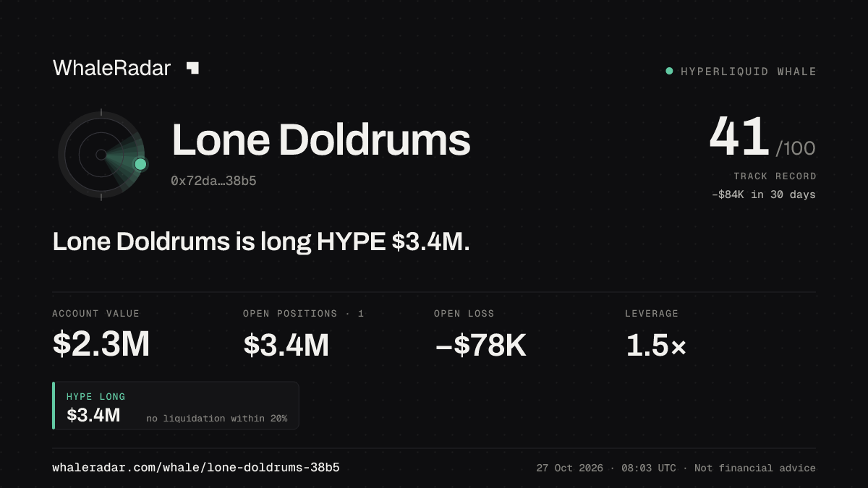Click the 08:03 UTC timestamp

[649, 468]
